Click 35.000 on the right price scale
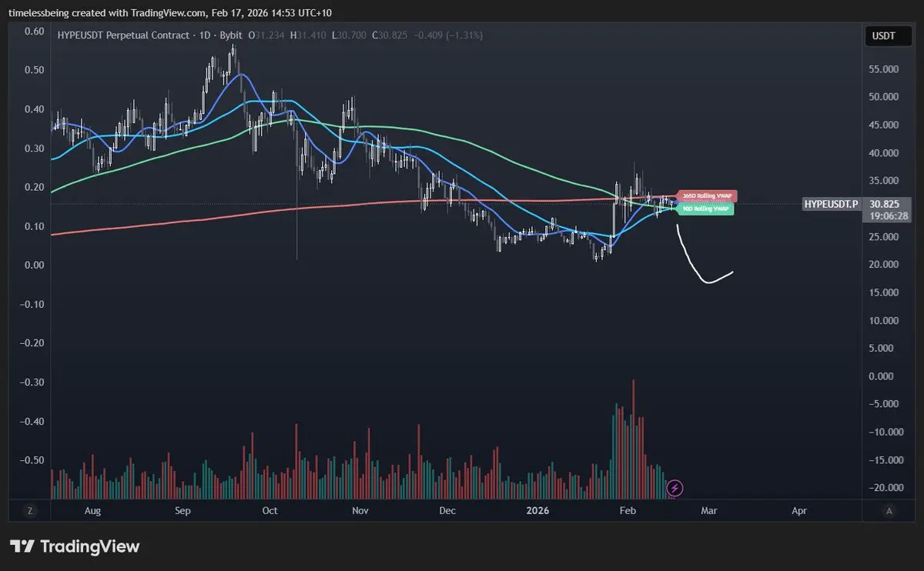924x571 pixels. point(884,181)
